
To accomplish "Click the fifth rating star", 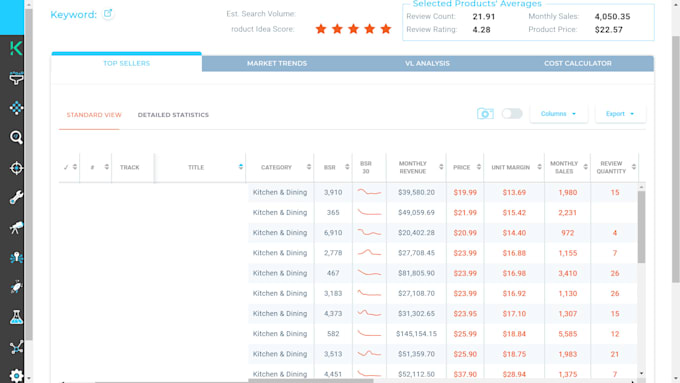I will 386,29.
